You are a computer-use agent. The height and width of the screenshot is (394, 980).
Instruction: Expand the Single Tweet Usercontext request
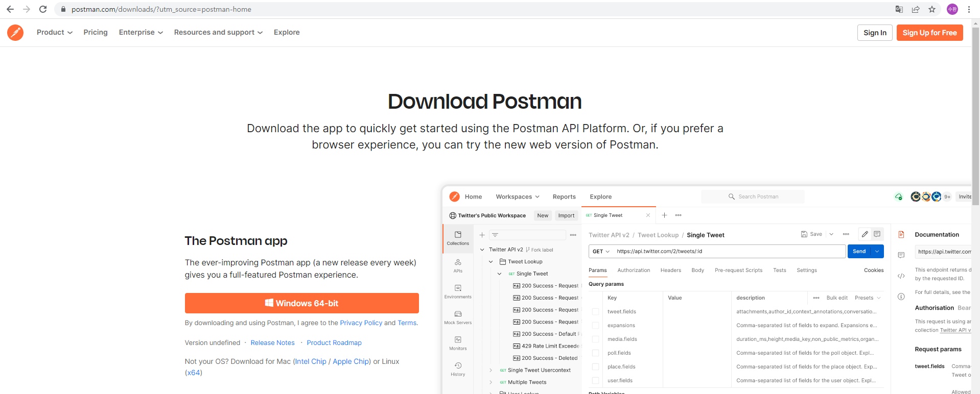(x=491, y=370)
